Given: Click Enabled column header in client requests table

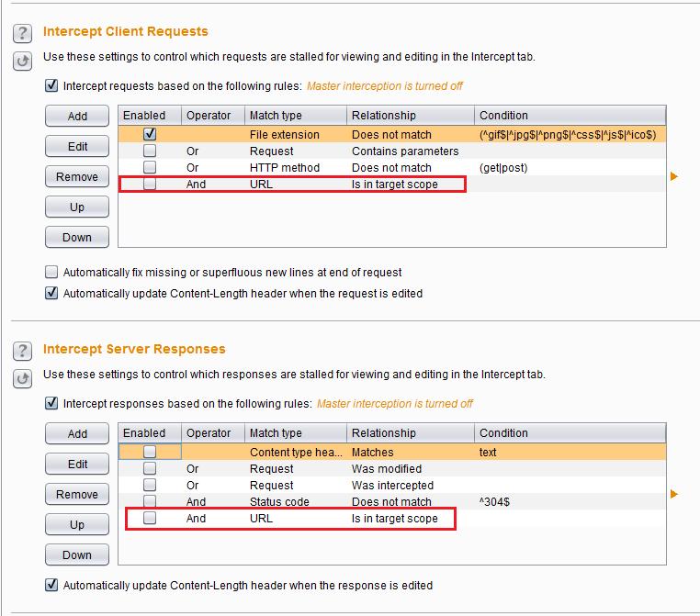Looking at the screenshot, I should [150, 116].
